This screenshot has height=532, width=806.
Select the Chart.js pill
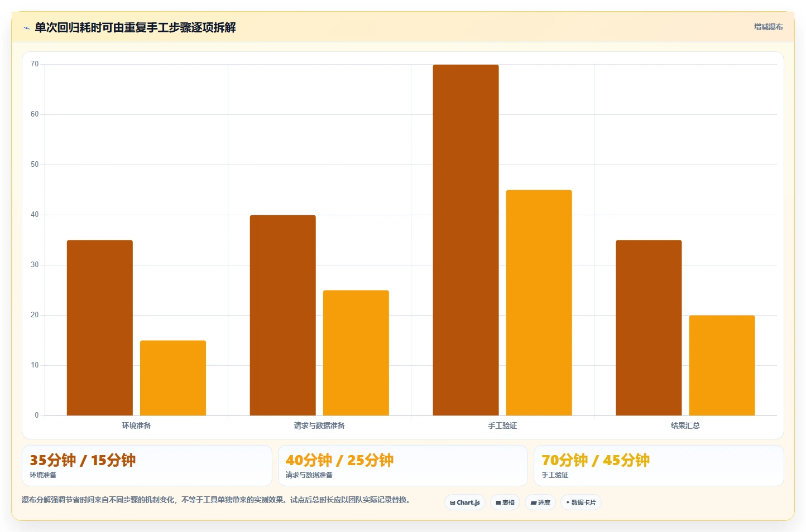pos(465,502)
